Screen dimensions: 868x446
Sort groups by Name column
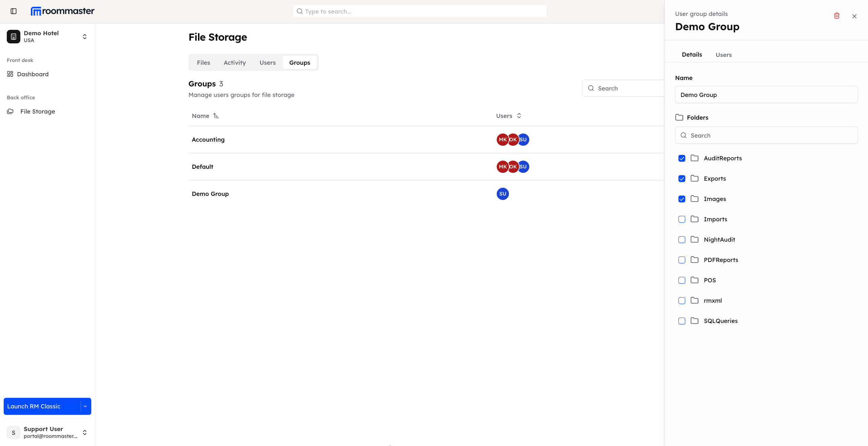(205, 116)
